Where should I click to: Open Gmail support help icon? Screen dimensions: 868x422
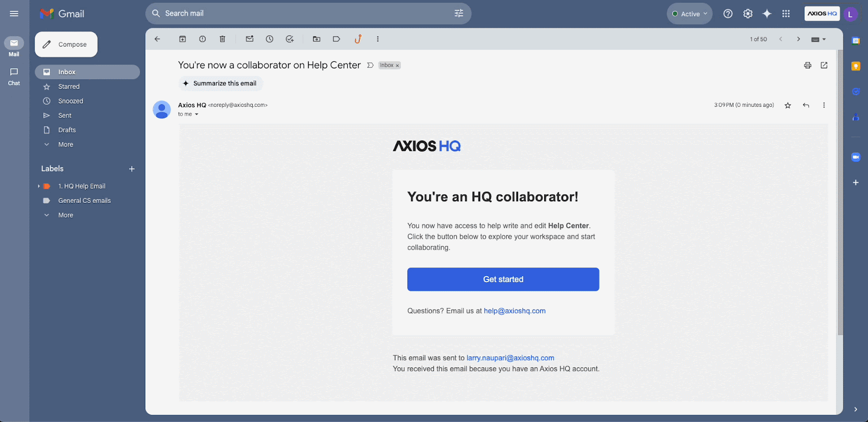(x=728, y=14)
